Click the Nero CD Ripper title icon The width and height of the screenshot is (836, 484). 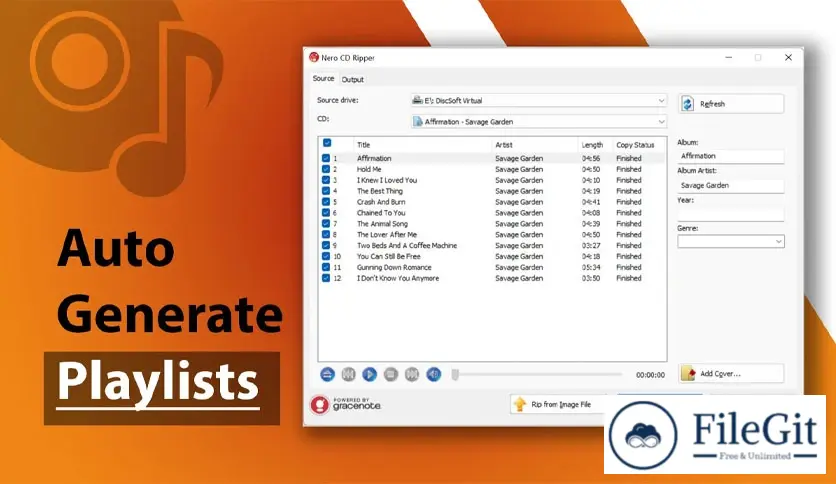[x=314, y=58]
